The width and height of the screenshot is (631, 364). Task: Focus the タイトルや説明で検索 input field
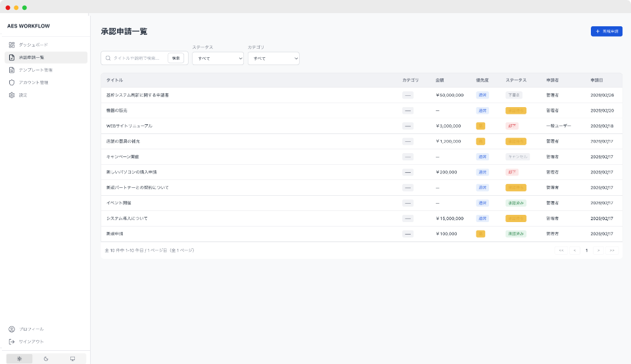coord(139,58)
